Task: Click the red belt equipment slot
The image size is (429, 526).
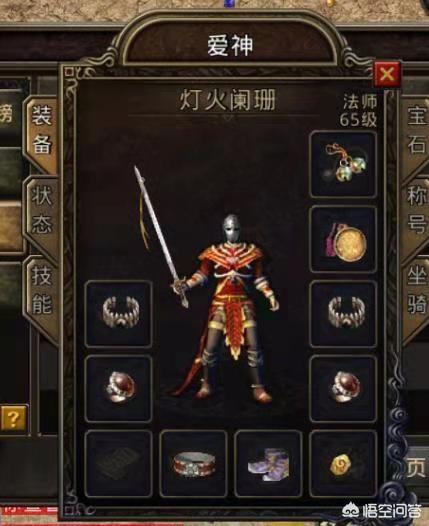Action: [x=194, y=464]
